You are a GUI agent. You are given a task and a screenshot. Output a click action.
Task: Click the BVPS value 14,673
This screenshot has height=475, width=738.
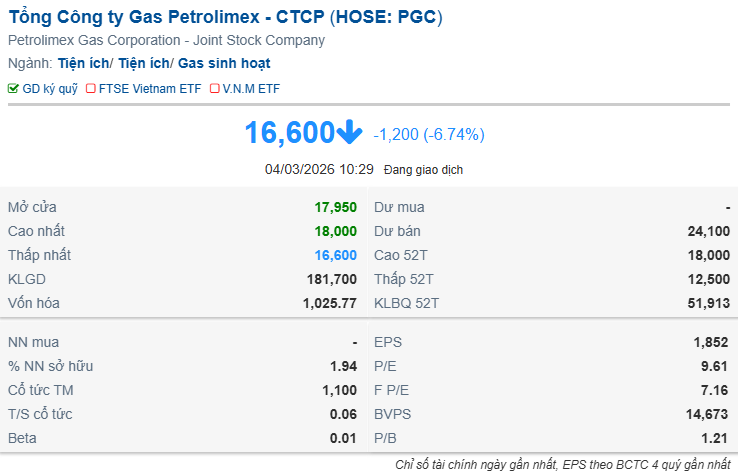click(706, 414)
